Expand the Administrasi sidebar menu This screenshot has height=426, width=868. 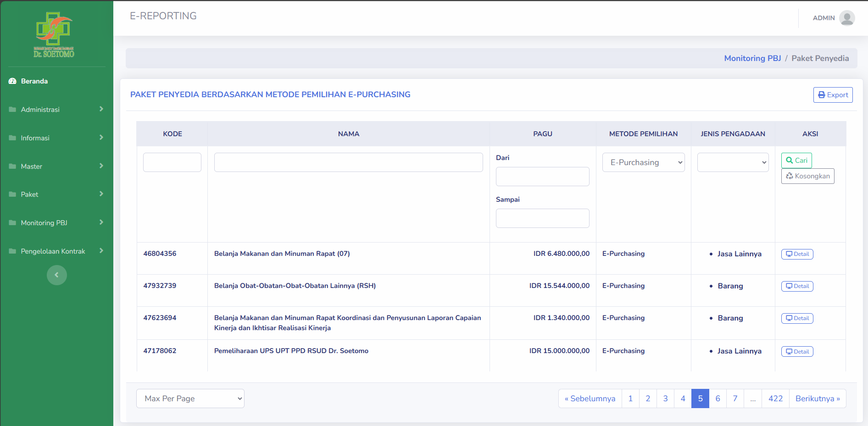56,110
